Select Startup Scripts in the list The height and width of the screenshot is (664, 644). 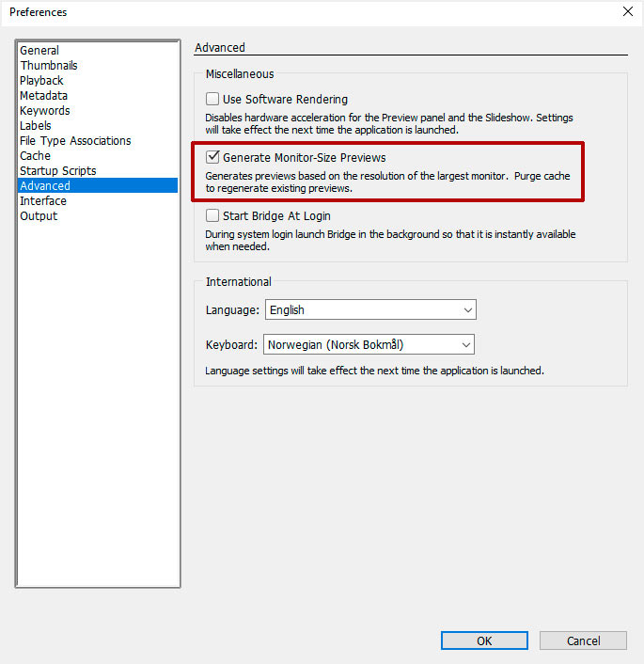57,171
